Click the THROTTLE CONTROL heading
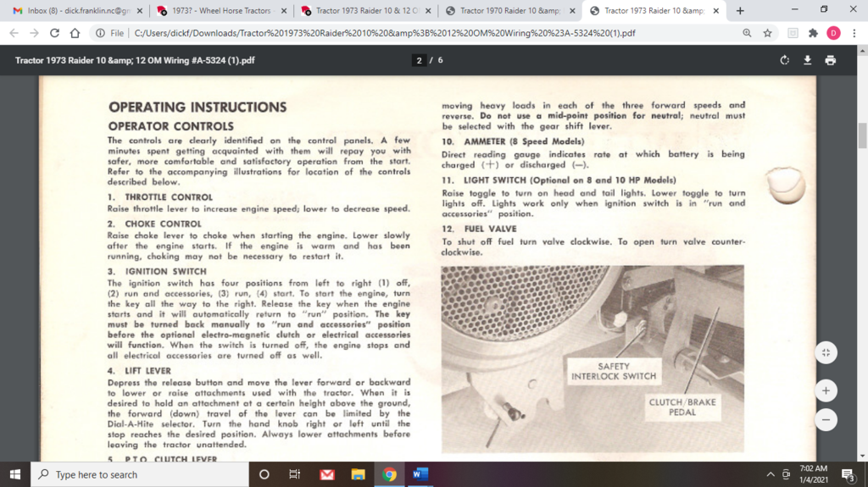Viewport: 868px width, 487px height. (x=169, y=197)
